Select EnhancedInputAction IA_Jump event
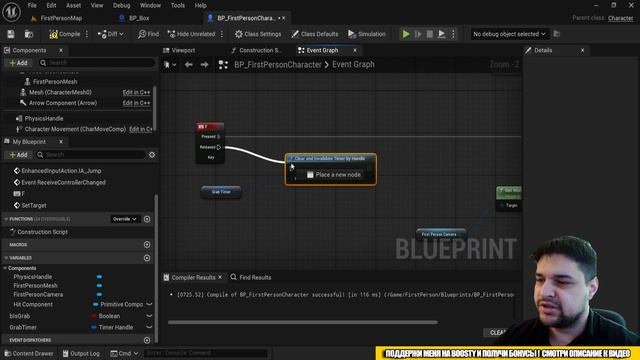The height and width of the screenshot is (360, 640). pos(61,171)
